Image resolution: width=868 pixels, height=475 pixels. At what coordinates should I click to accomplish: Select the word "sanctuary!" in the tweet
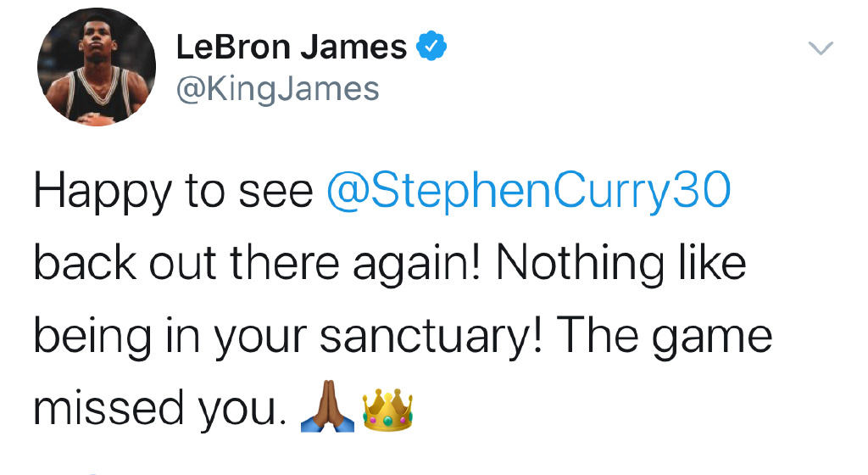point(437,338)
